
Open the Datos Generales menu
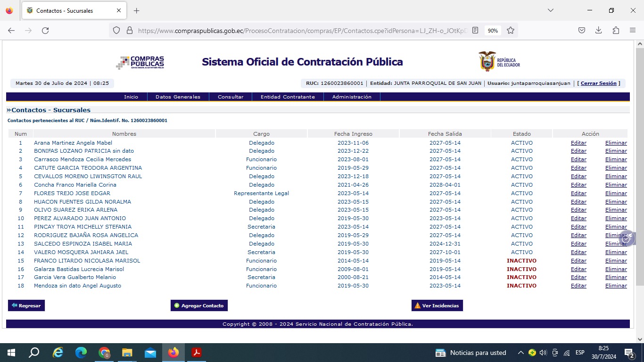(178, 97)
